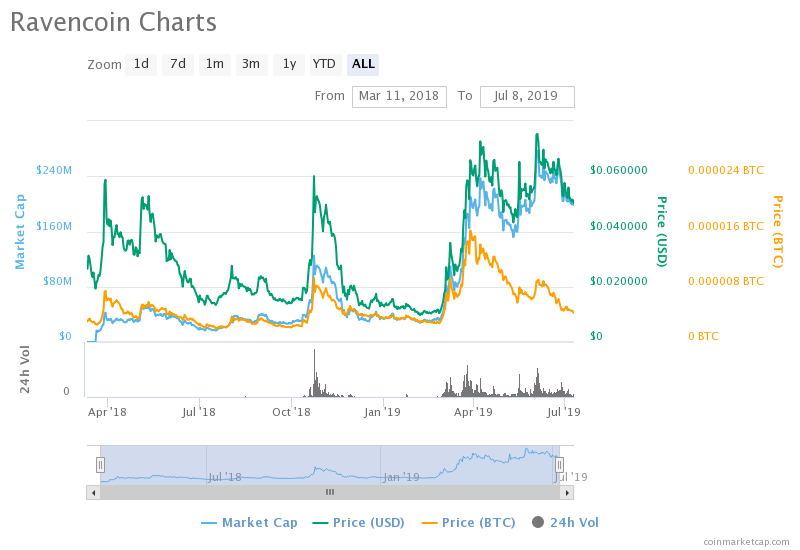This screenshot has width=800, height=550.
Task: Click the From date field Mar 11, 2018
Action: click(399, 96)
